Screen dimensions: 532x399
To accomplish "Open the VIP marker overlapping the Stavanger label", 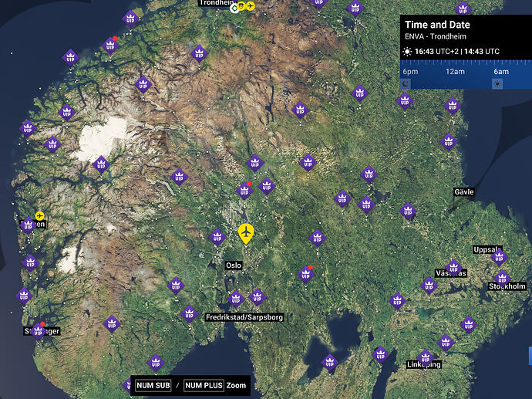I will [x=39, y=331].
